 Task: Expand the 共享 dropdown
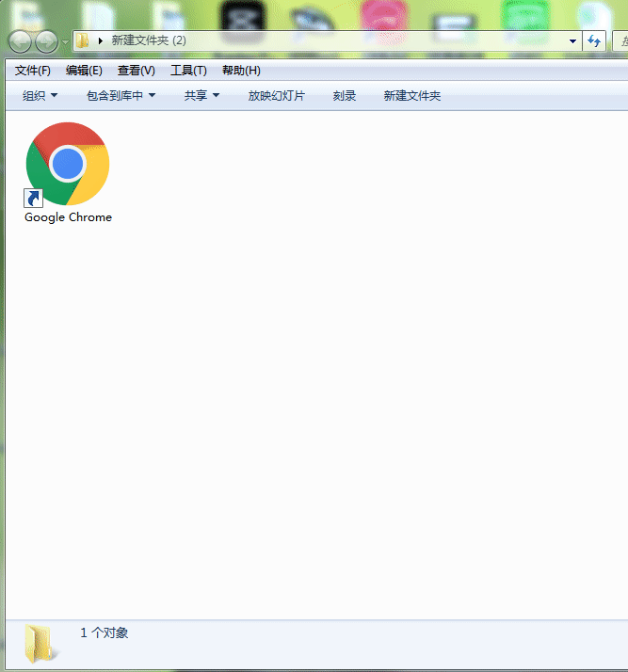[x=201, y=96]
